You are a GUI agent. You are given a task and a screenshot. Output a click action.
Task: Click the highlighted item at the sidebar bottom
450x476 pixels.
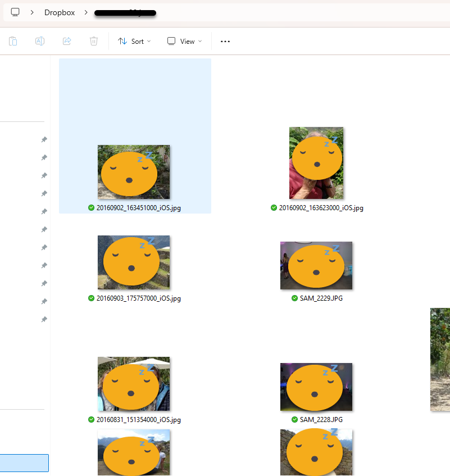[24, 463]
